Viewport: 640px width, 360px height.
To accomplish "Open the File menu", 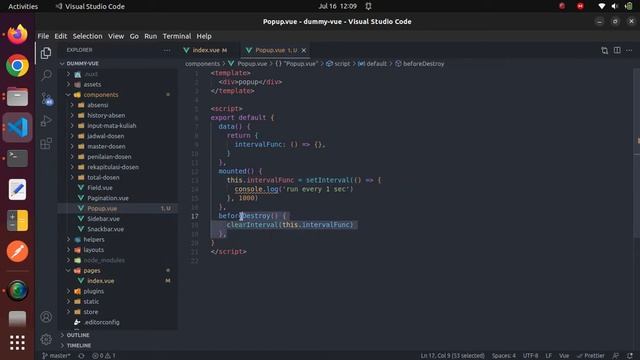I will (x=43, y=36).
